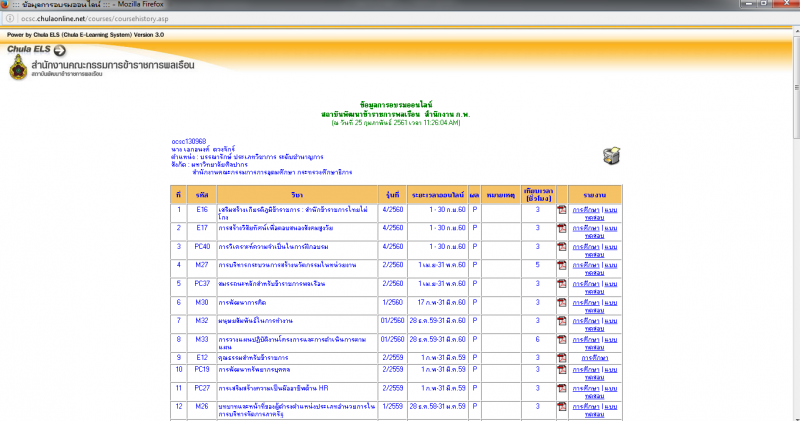Open the PDF certificate icon for course M33
The image size is (800, 421).
[x=562, y=339]
